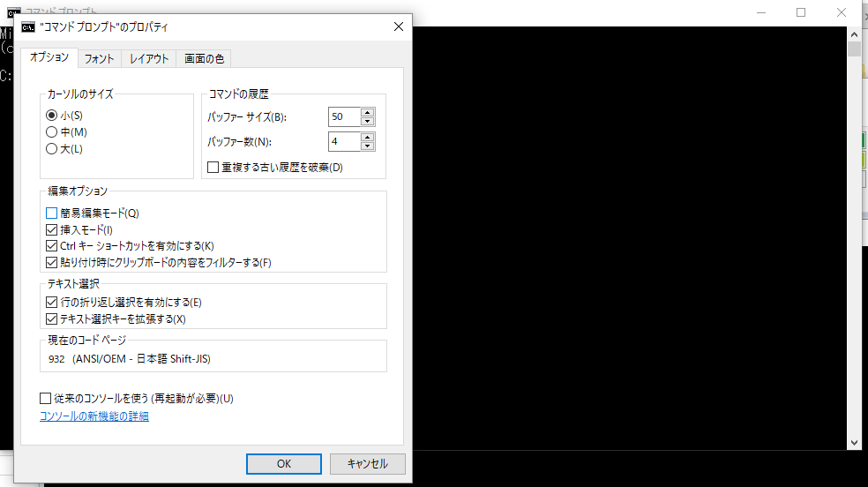This screenshot has height=487, width=868.
Task: Click the 932 (ANSI/OEM - 日本語 Shift-JIS) code page text
Action: click(x=130, y=358)
